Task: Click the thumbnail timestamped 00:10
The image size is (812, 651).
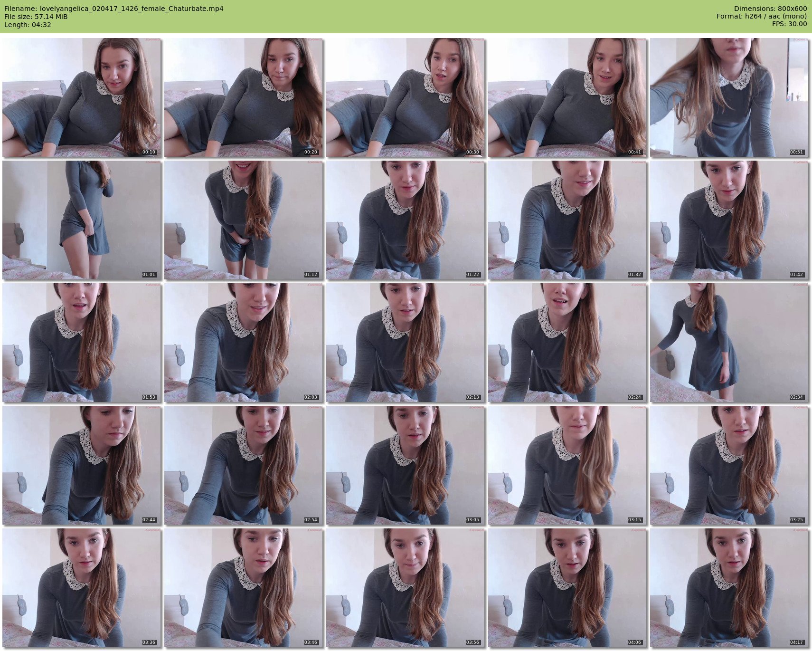Action: (x=82, y=97)
